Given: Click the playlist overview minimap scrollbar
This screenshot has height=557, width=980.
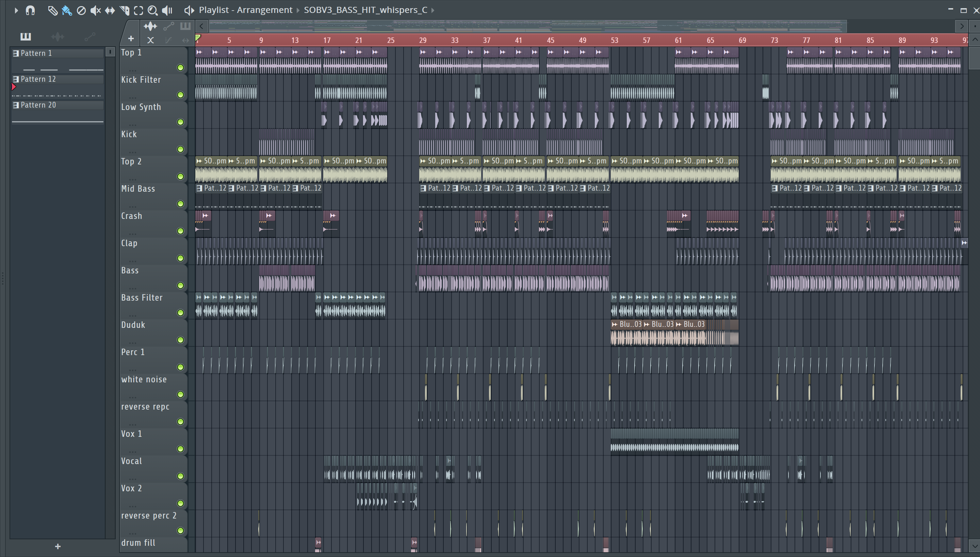Looking at the screenshot, I should pos(528,26).
